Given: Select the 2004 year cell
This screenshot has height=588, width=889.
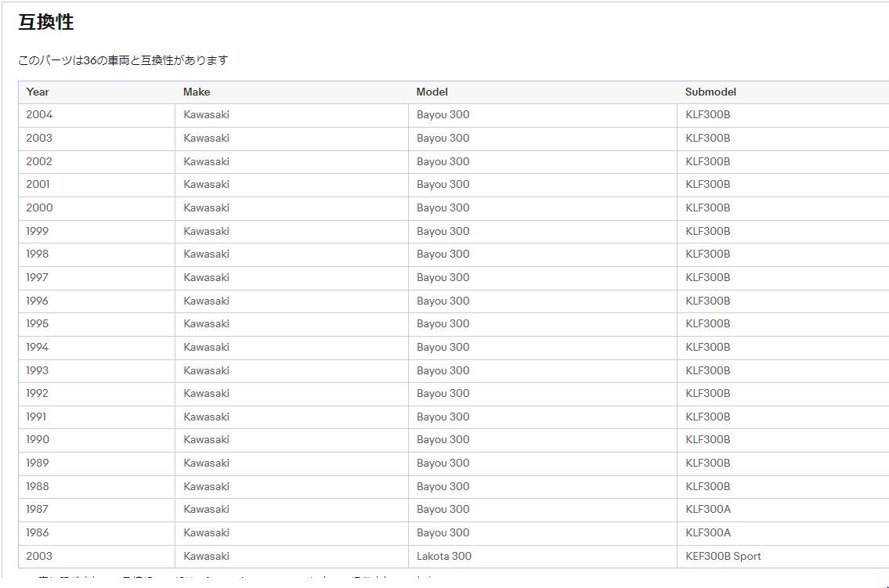Looking at the screenshot, I should 39,114.
